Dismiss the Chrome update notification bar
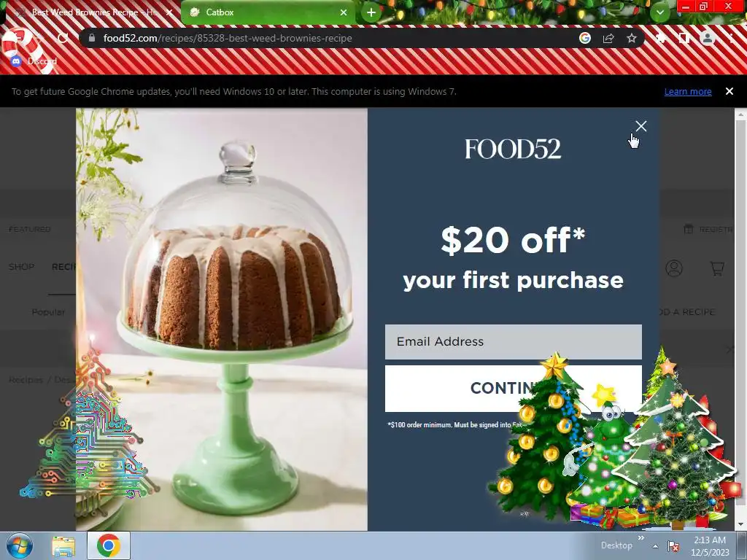Viewport: 747px width, 560px height. (729, 91)
